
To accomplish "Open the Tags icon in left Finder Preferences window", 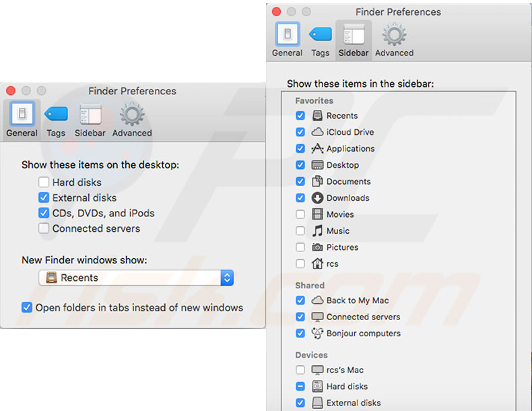I will coord(56,114).
